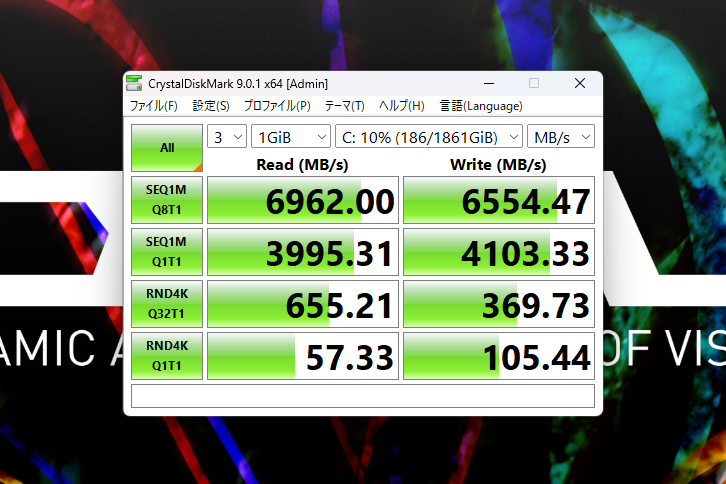Run all benchmarks with All button
The width and height of the screenshot is (726, 484).
click(x=167, y=148)
